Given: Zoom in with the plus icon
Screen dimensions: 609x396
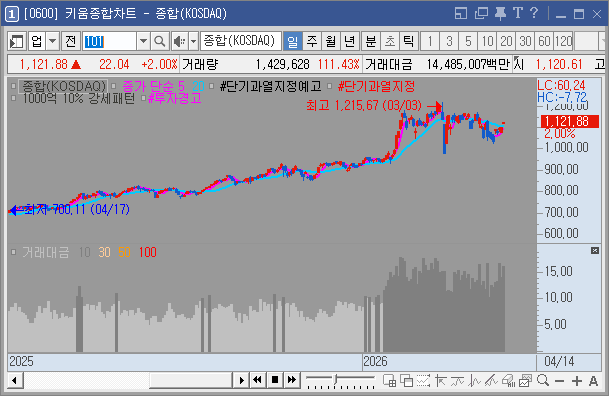Looking at the screenshot, I should [577, 381].
